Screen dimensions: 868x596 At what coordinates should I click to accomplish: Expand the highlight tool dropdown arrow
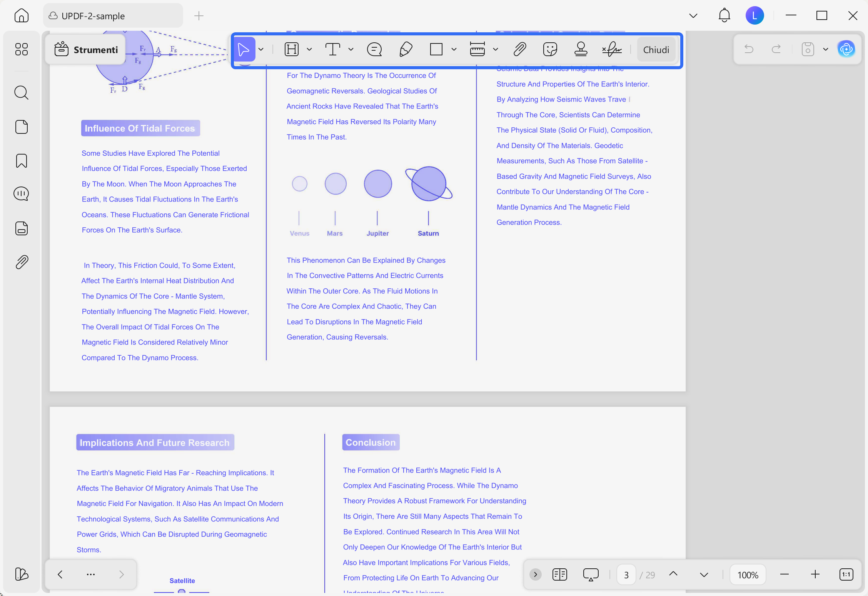click(x=309, y=50)
